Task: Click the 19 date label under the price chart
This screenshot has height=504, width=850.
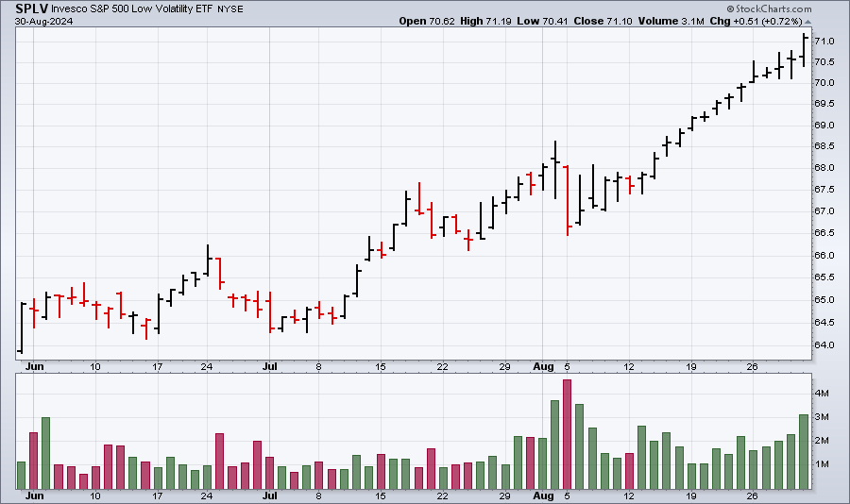Action: point(690,367)
